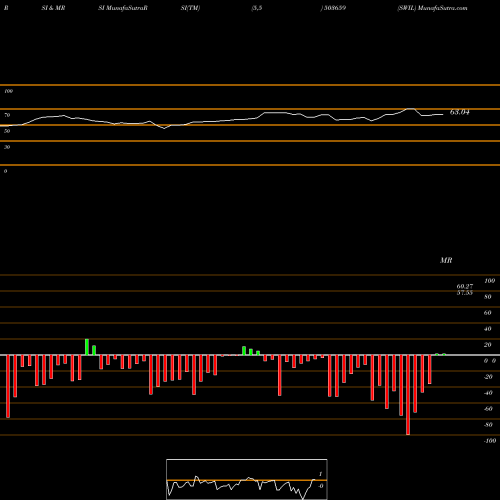Click the RSI axis label 30
The image size is (500, 500).
click(7, 147)
